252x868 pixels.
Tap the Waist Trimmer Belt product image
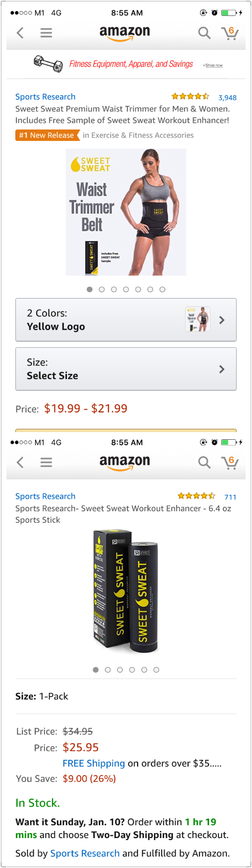click(x=126, y=212)
